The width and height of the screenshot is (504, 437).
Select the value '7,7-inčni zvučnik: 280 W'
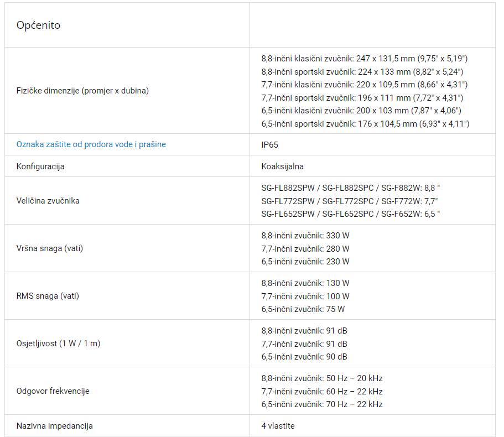point(305,249)
